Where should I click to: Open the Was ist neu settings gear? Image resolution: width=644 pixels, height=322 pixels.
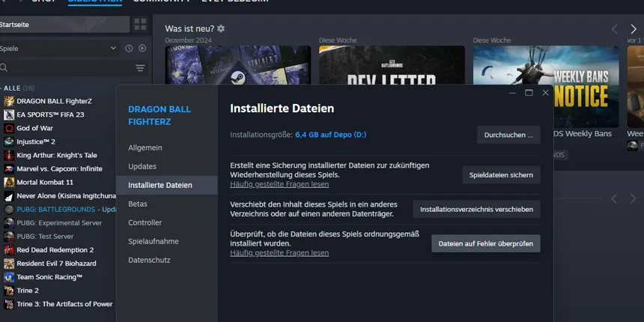point(221,28)
